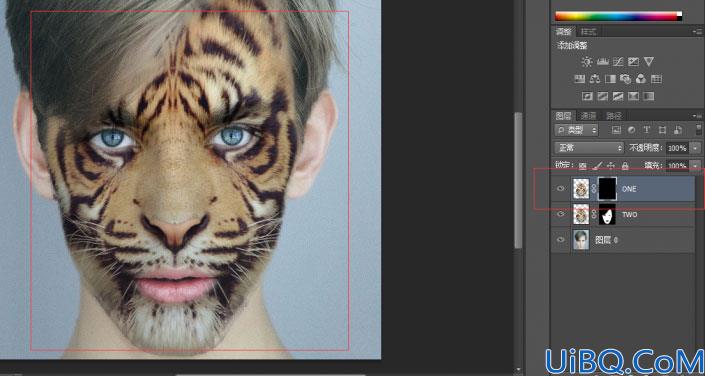Open the 类型 layer filter dropdown
The image size is (705, 376).
coord(576,130)
